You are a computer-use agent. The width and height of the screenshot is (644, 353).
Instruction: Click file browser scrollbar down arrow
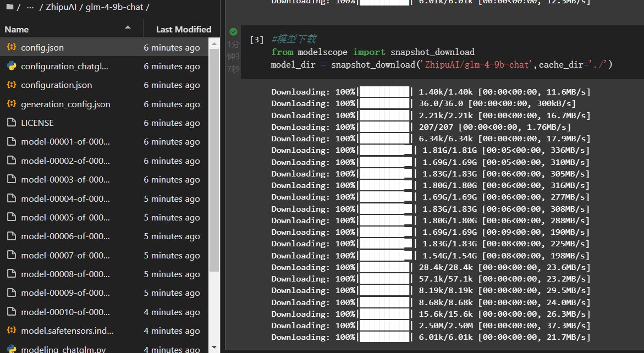(214, 348)
